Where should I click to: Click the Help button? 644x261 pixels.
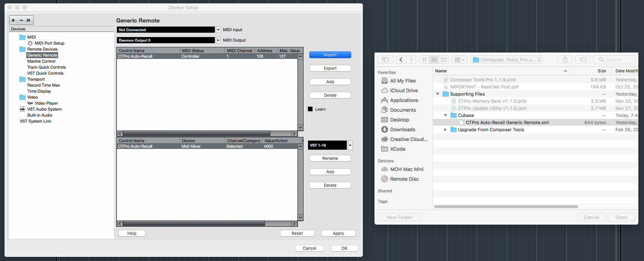pos(132,233)
